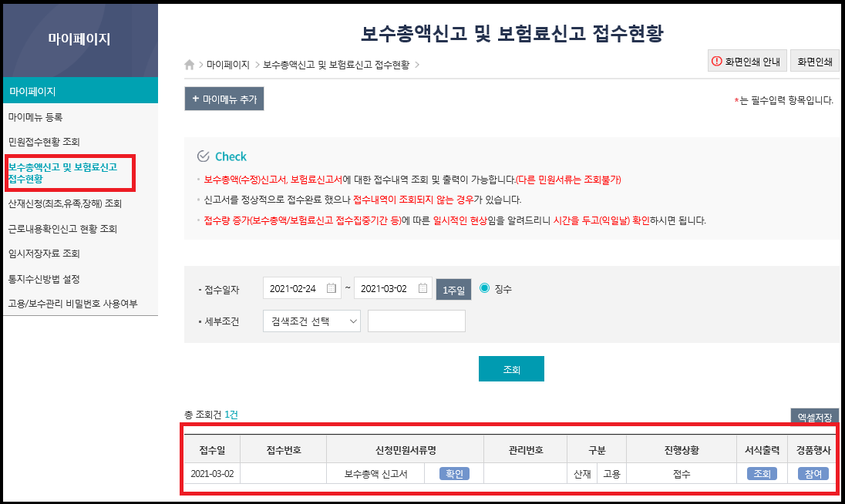The width and height of the screenshot is (845, 504).
Task: Click the home icon in breadcrumb
Action: coord(189,65)
